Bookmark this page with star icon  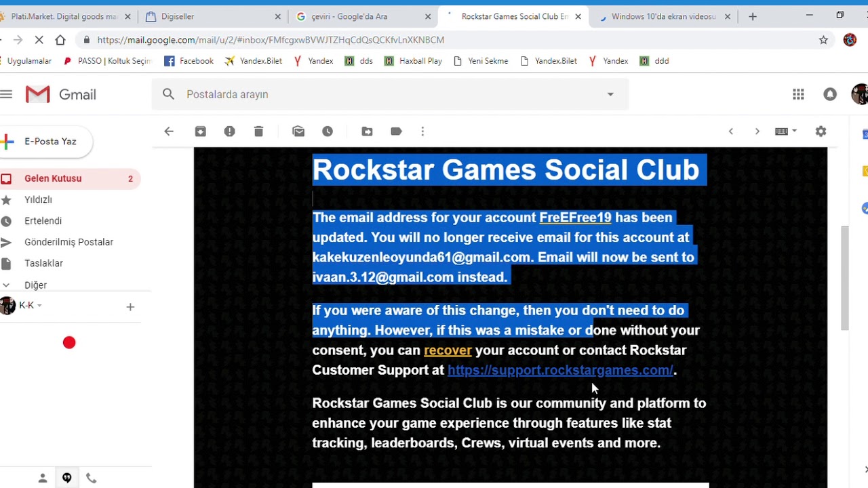pos(823,40)
